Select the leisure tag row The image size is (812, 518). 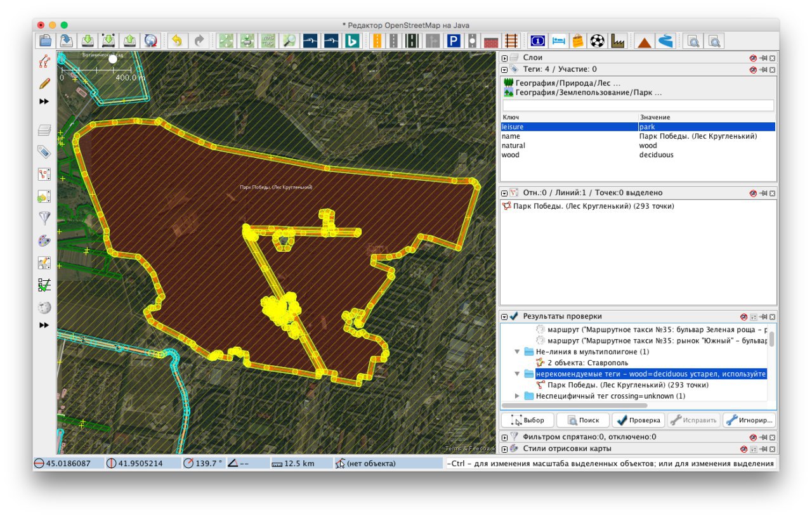point(638,127)
